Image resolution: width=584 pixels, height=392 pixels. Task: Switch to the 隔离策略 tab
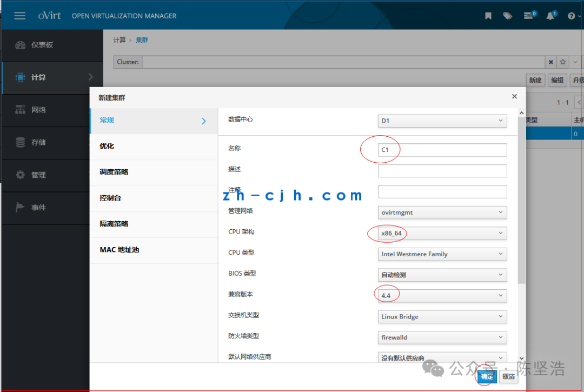pyautogui.click(x=154, y=224)
